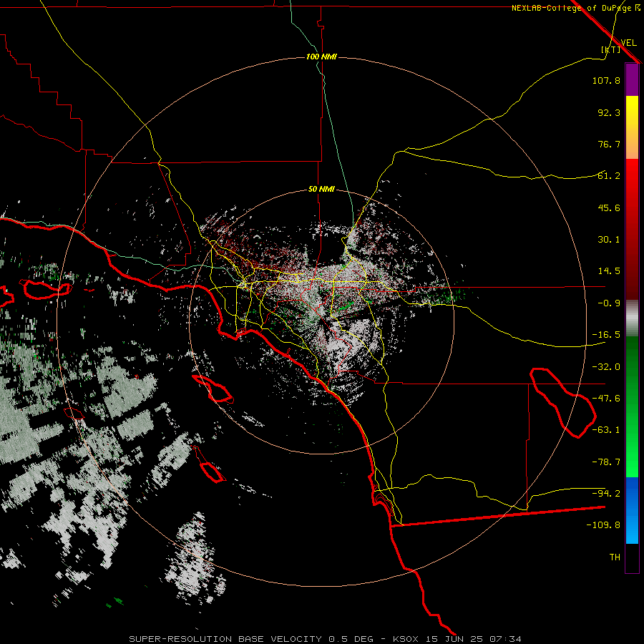Image resolution: width=644 pixels, height=644 pixels.
Task: Click the [KT] units label
Action: click(x=611, y=49)
